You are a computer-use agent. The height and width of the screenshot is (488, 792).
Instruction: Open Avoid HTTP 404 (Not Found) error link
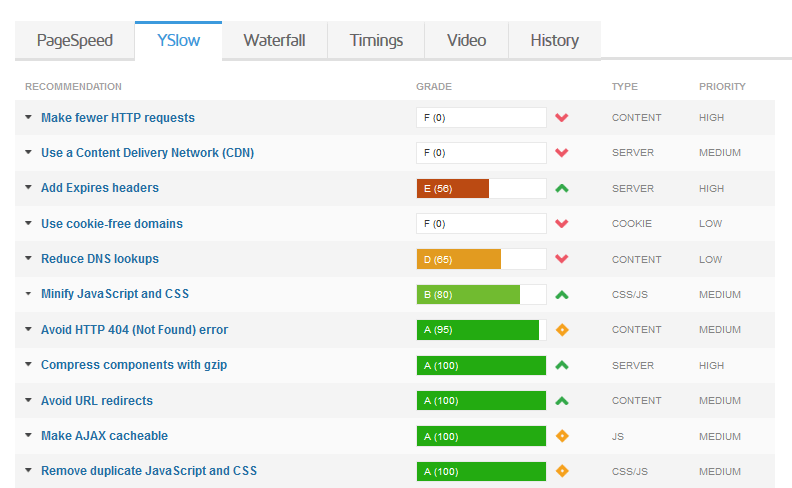pos(134,330)
